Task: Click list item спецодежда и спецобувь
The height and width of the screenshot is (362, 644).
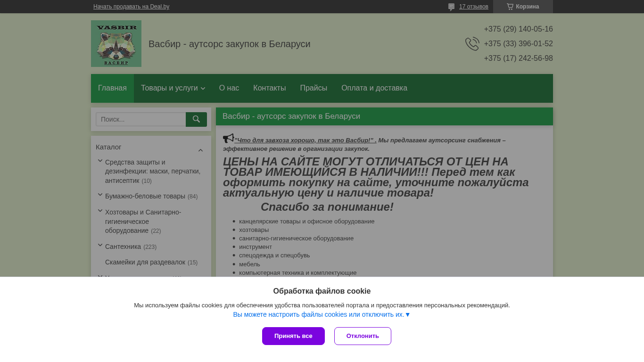Action: click(274, 255)
